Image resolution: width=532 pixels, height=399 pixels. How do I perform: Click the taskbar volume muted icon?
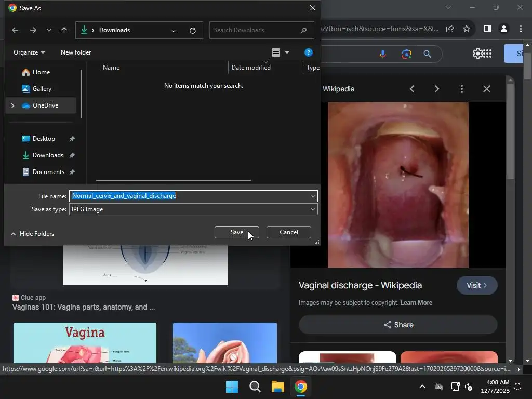pyautogui.click(x=469, y=387)
